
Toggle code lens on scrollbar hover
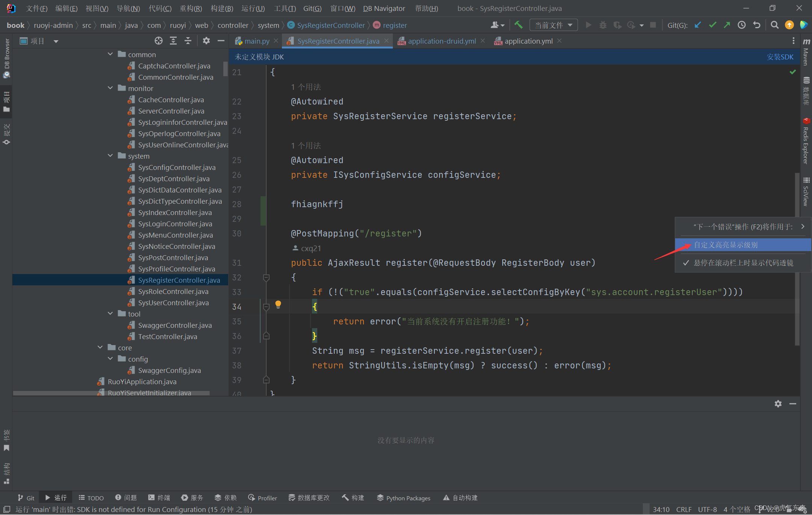tap(743, 263)
